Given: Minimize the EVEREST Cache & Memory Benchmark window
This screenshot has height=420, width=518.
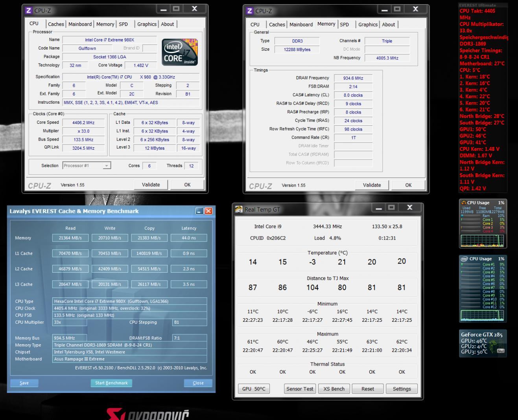Looking at the screenshot, I should [199, 211].
